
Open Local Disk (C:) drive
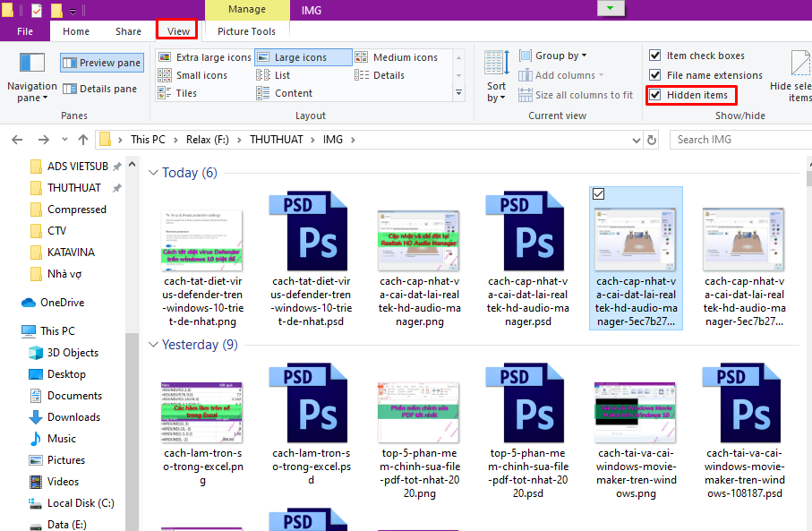(x=81, y=503)
